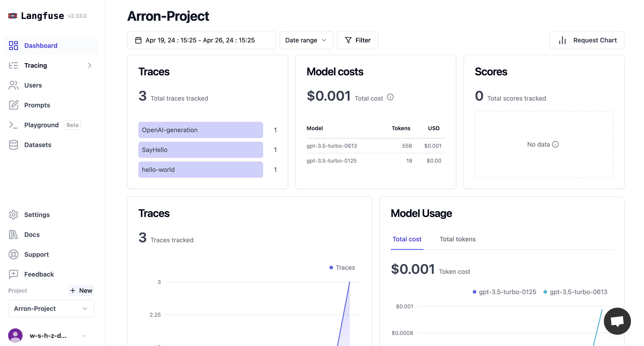Viewport: 644px width, 346px height.
Task: Toggle the Traces legend series
Action: 342,268
